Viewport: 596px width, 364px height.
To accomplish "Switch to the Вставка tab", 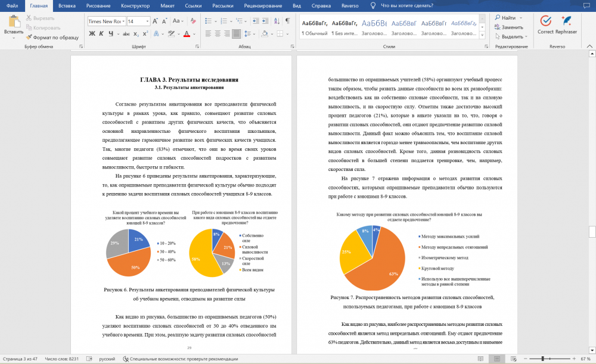I will click(x=67, y=6).
